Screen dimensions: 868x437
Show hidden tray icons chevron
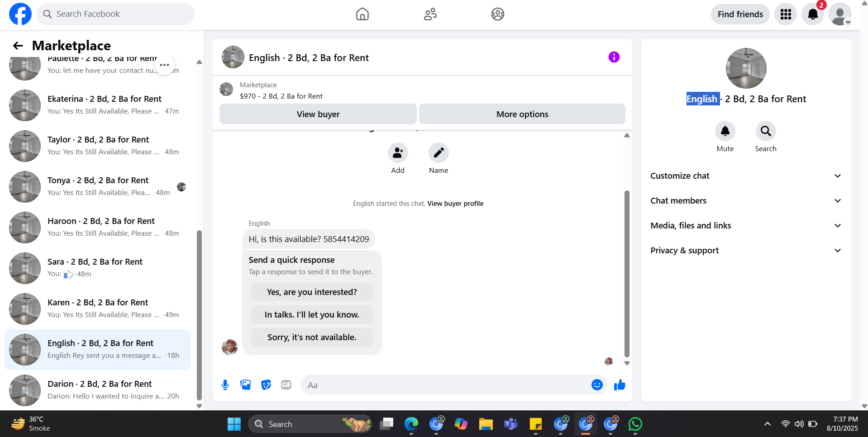coord(768,424)
